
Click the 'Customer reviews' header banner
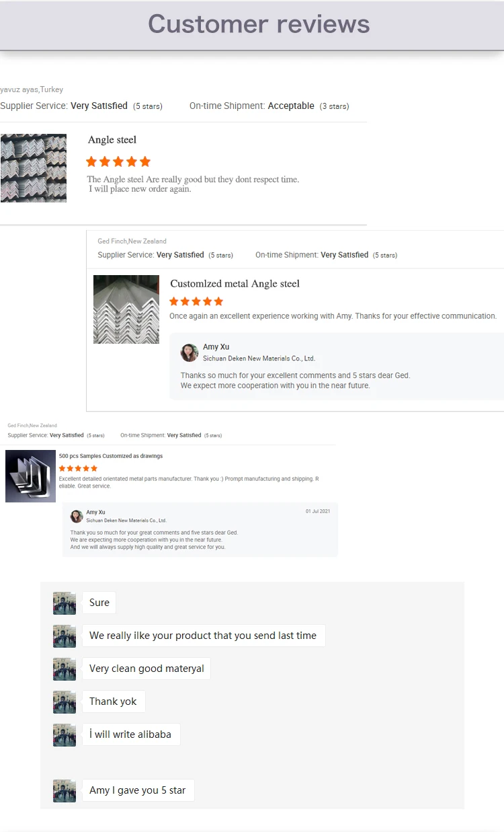(252, 25)
